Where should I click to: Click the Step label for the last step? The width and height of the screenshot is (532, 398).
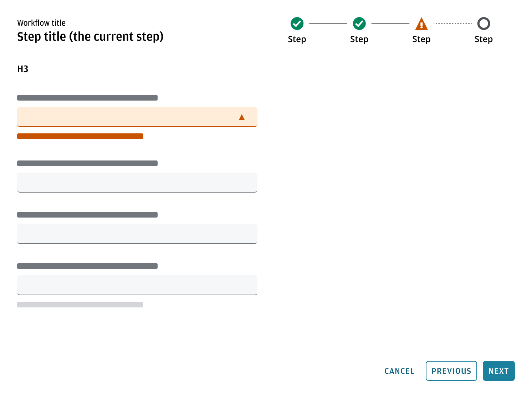(484, 39)
